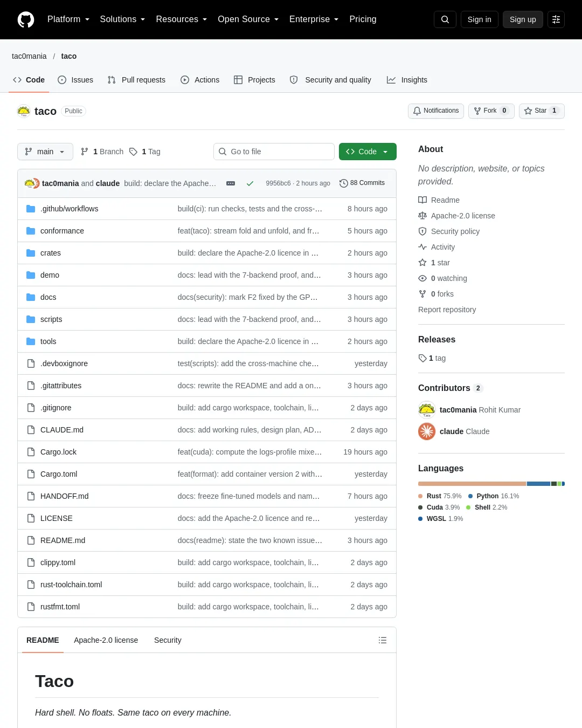Open the 0 forks link

[436, 294]
